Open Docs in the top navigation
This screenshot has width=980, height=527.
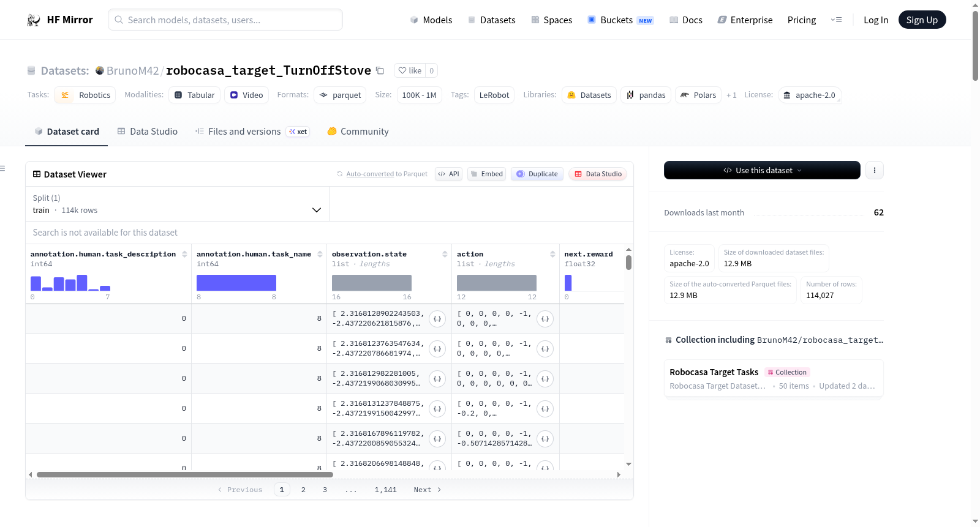pyautogui.click(x=685, y=20)
